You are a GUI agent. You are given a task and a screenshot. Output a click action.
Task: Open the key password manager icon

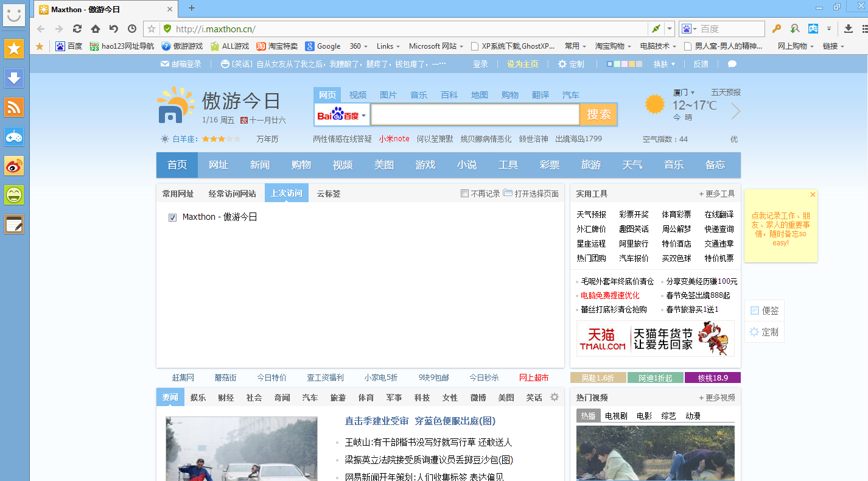777,29
